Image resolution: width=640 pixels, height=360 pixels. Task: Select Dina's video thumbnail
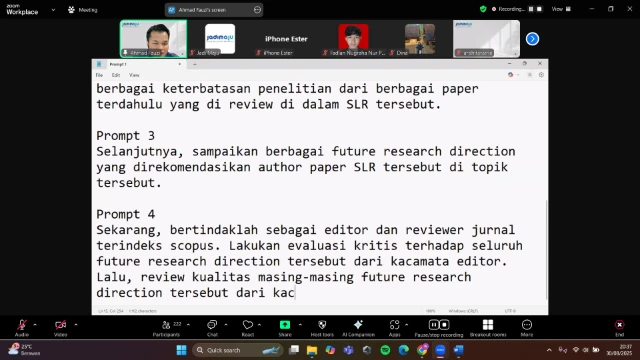(420, 39)
